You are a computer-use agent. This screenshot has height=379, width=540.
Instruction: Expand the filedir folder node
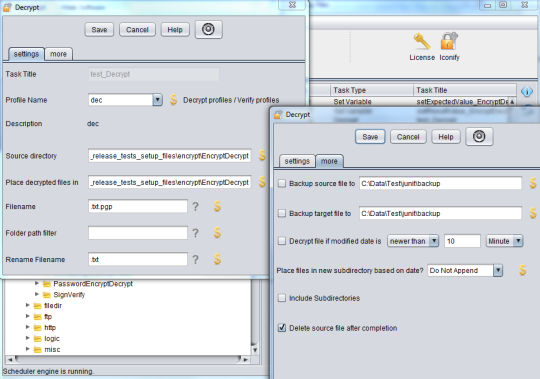coord(28,305)
